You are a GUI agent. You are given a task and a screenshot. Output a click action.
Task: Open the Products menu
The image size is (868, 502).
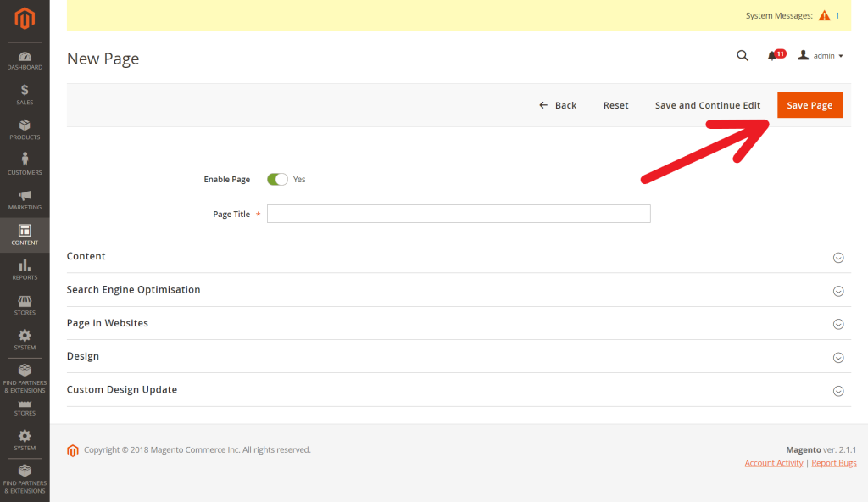click(x=25, y=130)
